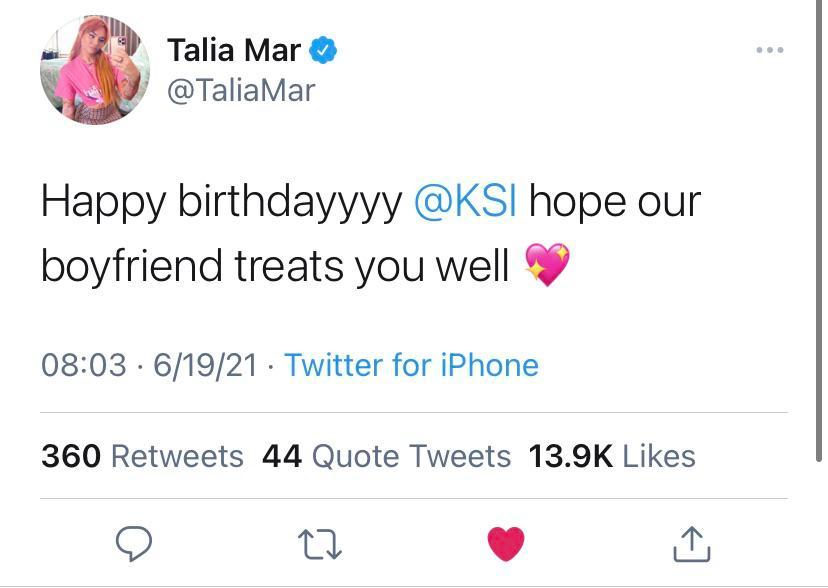This screenshot has width=828, height=588.
Task: Open the 44 Quote Tweets list
Action: coord(386,455)
